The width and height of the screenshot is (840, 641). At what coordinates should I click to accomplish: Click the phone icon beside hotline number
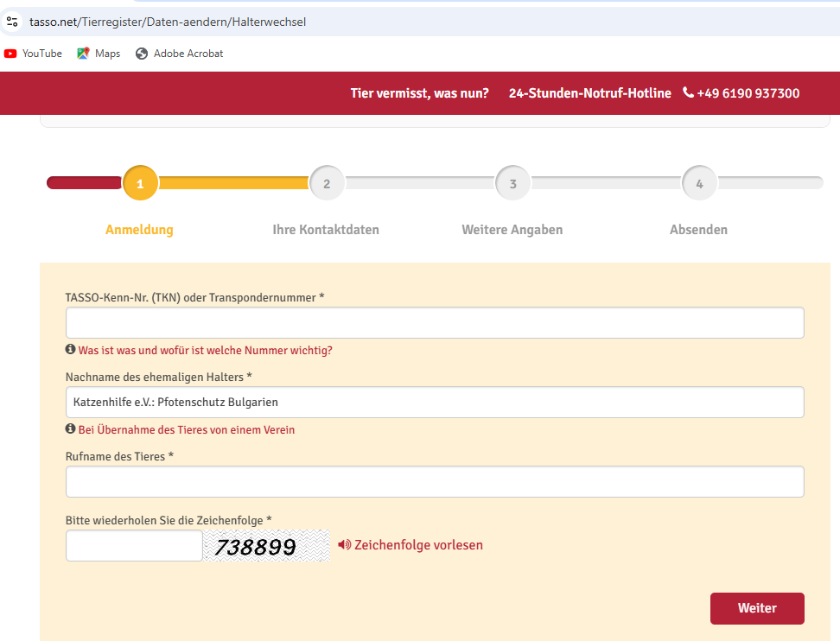point(688,92)
